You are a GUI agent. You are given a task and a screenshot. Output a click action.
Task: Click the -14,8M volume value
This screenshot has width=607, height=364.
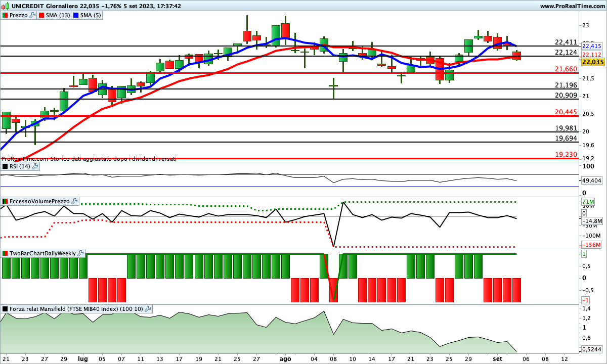(592, 221)
